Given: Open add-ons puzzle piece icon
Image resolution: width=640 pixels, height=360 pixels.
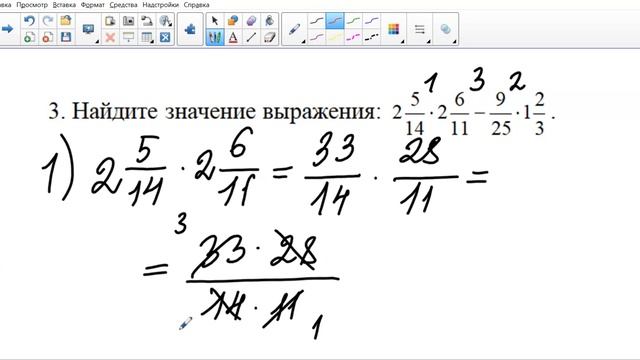Looking at the screenshot, I should coord(190,29).
